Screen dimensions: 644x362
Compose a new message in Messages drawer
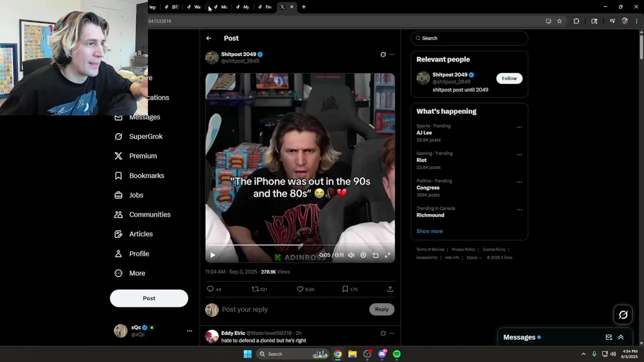pos(609,337)
